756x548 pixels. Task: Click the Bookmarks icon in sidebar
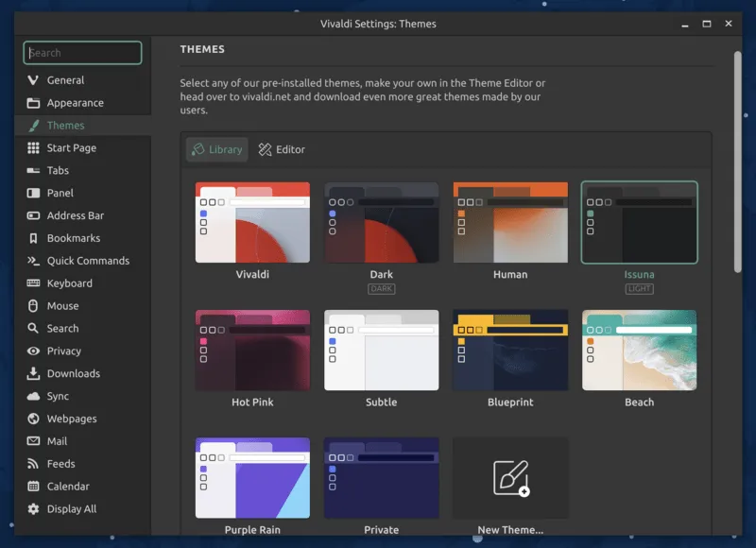pos(34,238)
